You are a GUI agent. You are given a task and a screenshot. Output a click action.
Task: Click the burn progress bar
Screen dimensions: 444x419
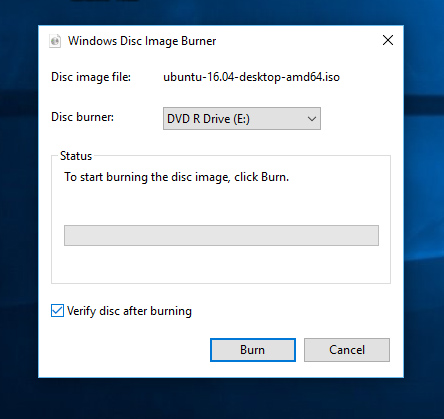221,235
